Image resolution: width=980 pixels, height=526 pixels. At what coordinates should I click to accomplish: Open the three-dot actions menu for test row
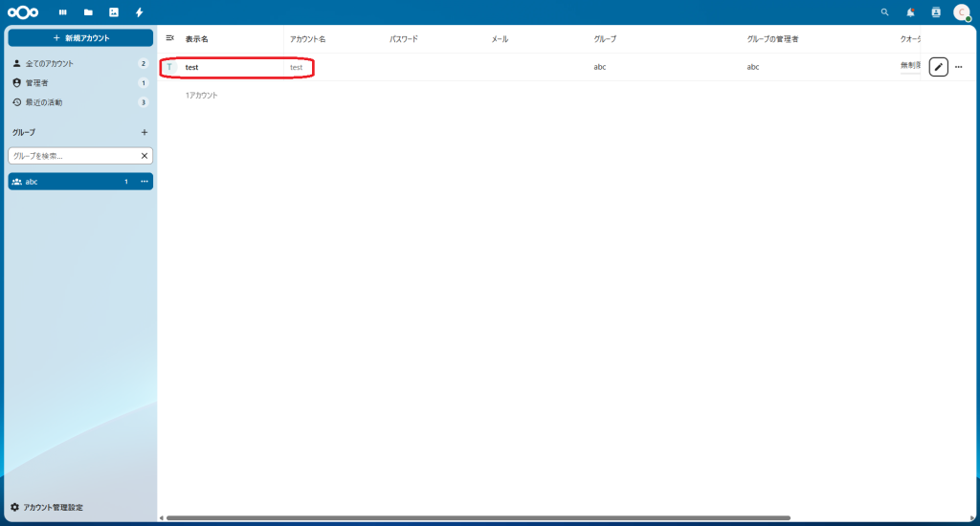(959, 67)
